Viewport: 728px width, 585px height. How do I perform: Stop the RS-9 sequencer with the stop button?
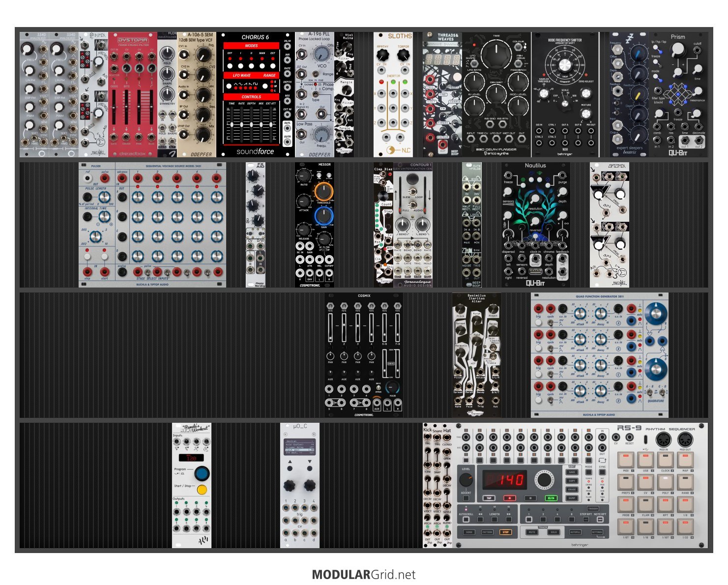click(531, 498)
